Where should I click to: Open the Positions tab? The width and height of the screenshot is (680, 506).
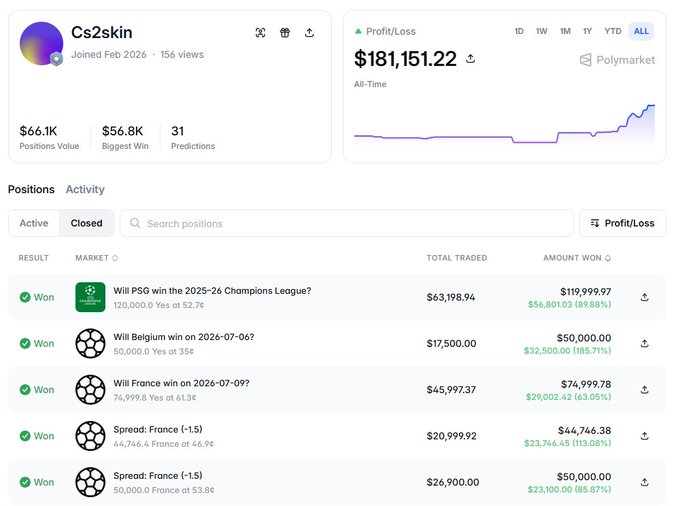31,189
